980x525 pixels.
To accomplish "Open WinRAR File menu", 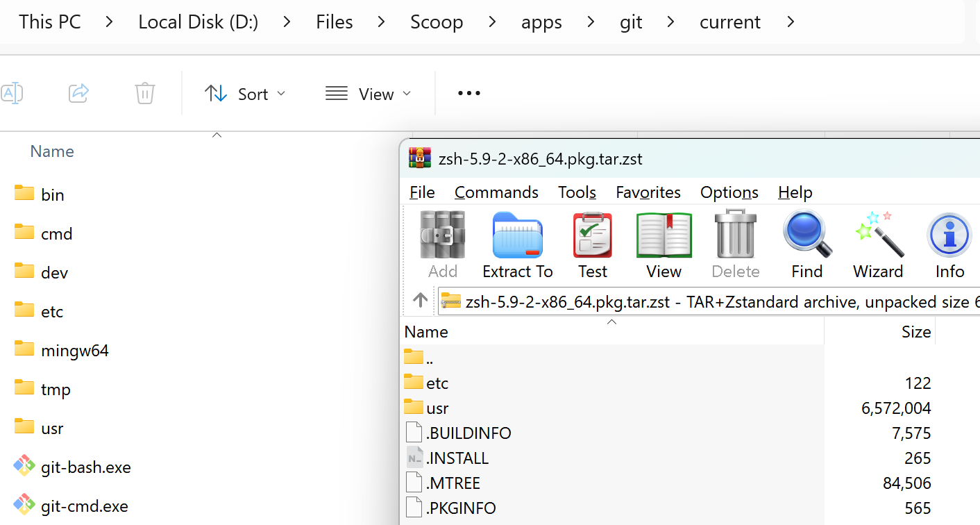I will pos(422,192).
